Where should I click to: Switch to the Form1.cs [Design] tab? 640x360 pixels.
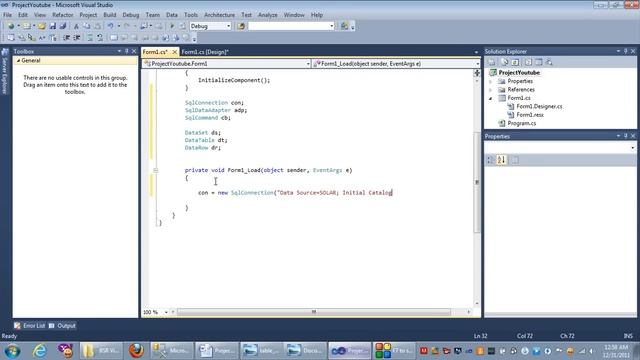click(x=204, y=52)
